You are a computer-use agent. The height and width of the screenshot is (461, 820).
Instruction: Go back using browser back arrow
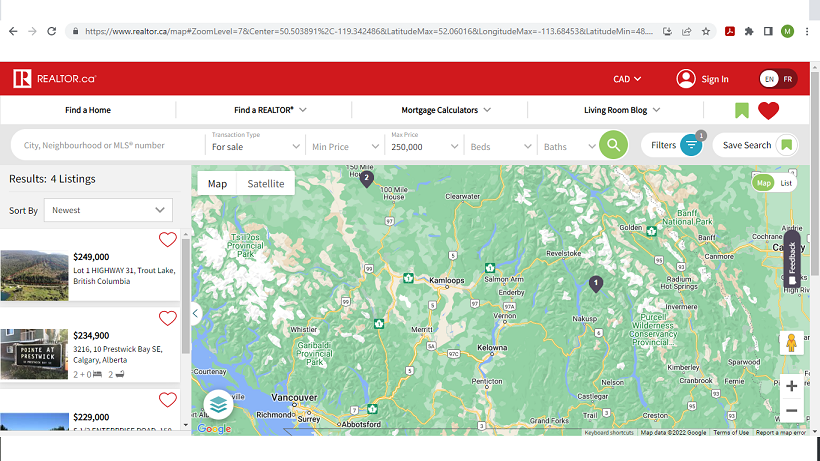coord(13,31)
